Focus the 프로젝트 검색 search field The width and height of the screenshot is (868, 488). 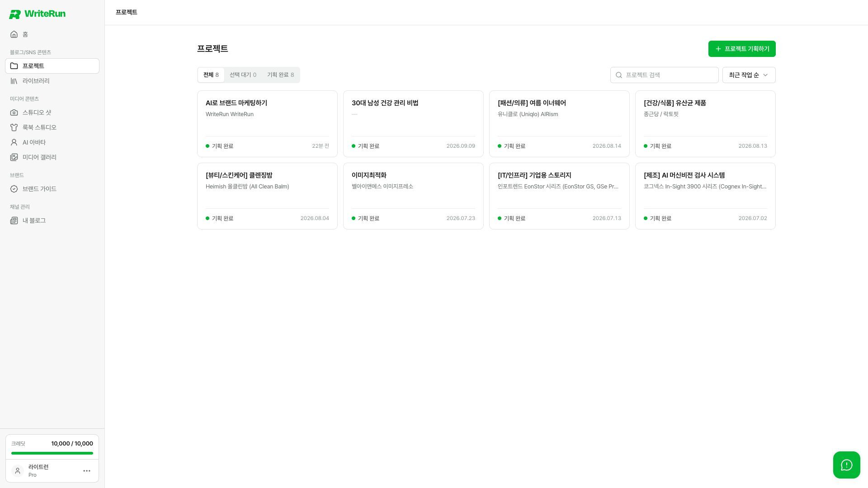(x=664, y=75)
